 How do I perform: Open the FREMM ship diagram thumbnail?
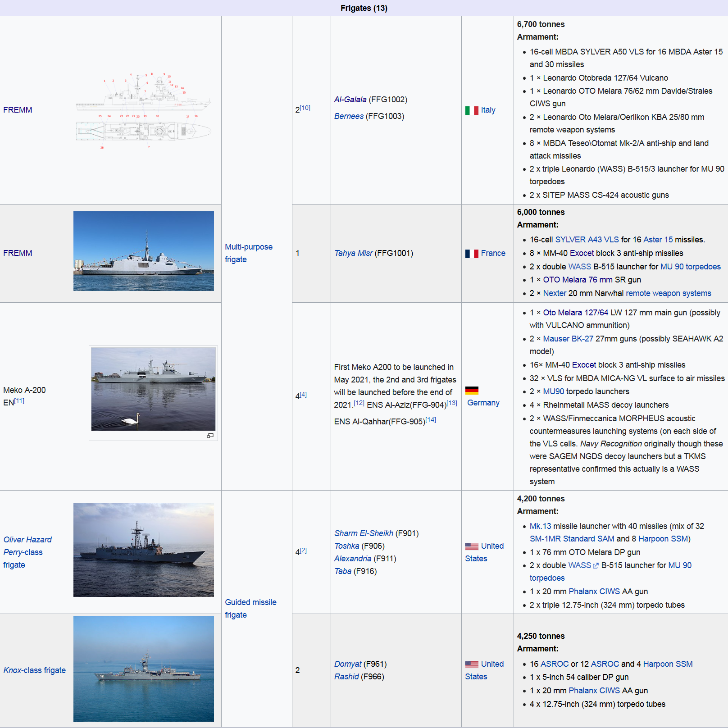coord(144,110)
